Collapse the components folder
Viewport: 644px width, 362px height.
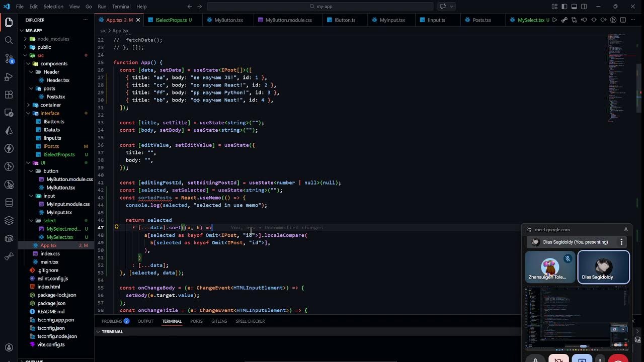pyautogui.click(x=55, y=64)
